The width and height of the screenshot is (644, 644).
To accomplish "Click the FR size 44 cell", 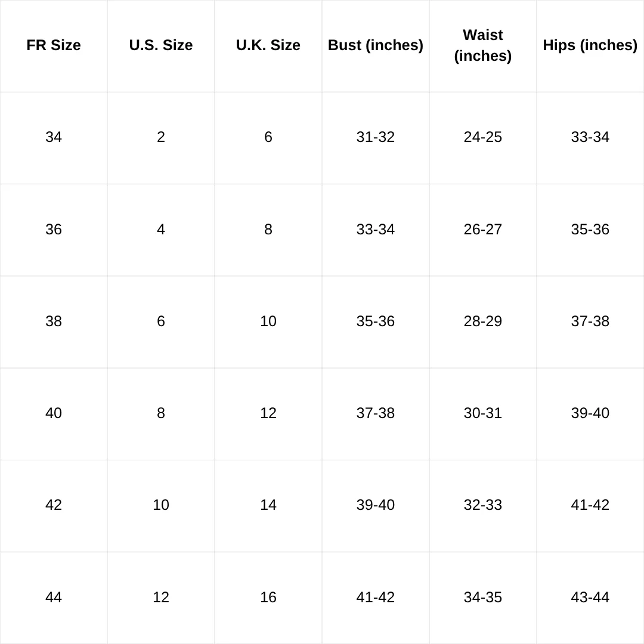I will (54, 597).
